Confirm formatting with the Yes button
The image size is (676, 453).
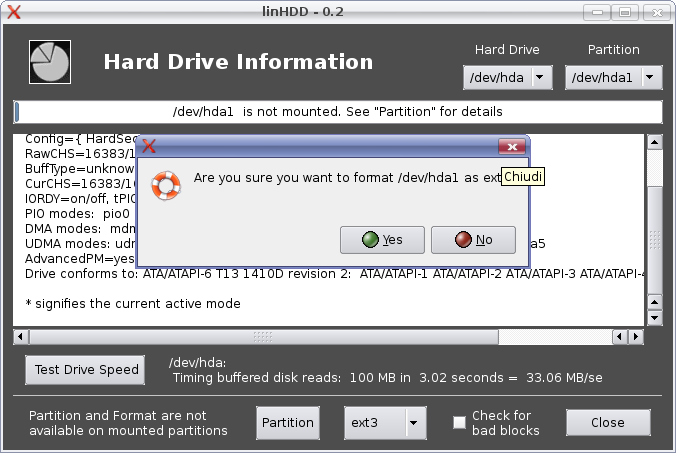[380, 240]
